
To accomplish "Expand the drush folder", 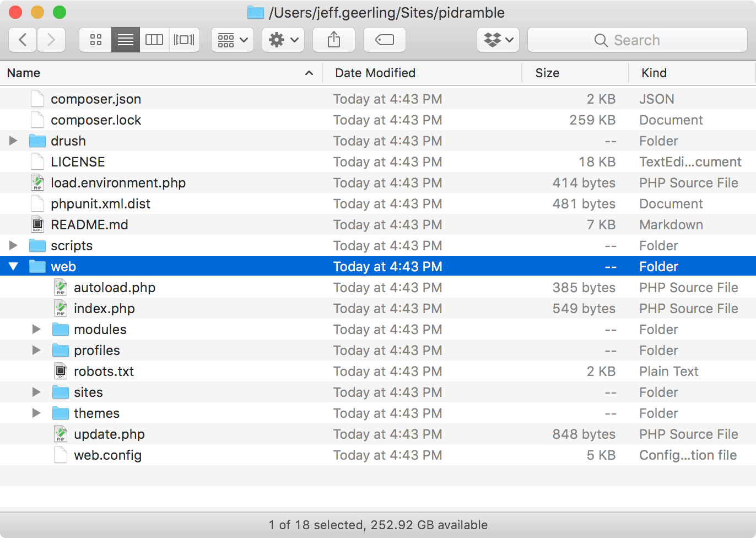I will (13, 141).
